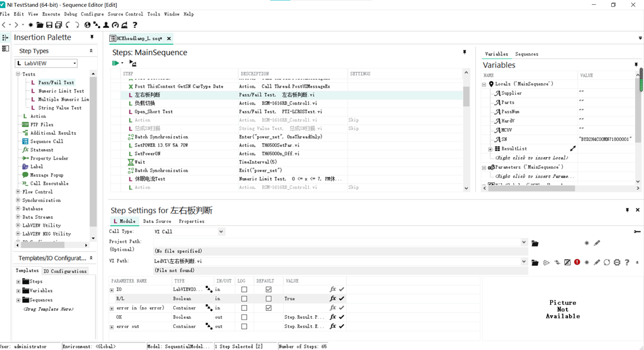Enable Default checkbox for R/L parameter
Image resolution: width=644 pixels, height=350 pixels.
pos(268,299)
